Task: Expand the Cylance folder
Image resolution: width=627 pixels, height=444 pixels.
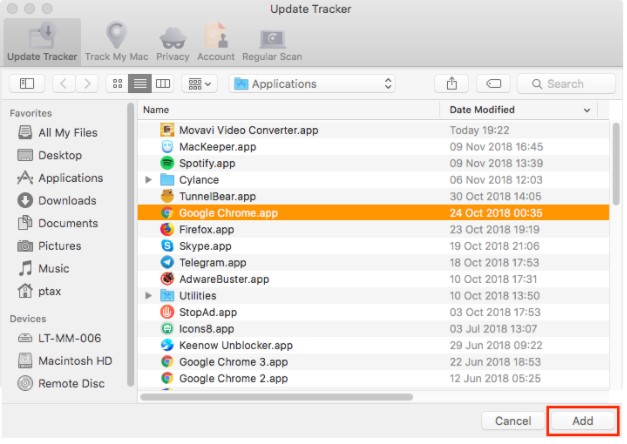Action: click(x=148, y=180)
